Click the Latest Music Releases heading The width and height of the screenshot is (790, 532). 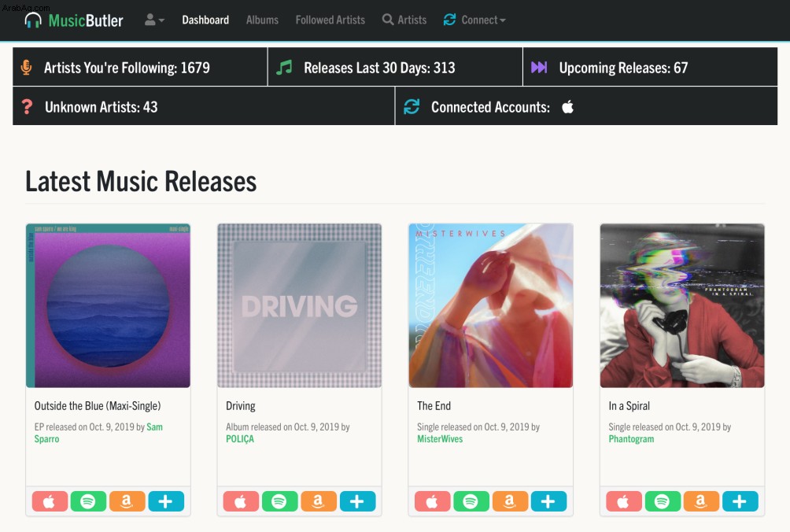click(141, 181)
